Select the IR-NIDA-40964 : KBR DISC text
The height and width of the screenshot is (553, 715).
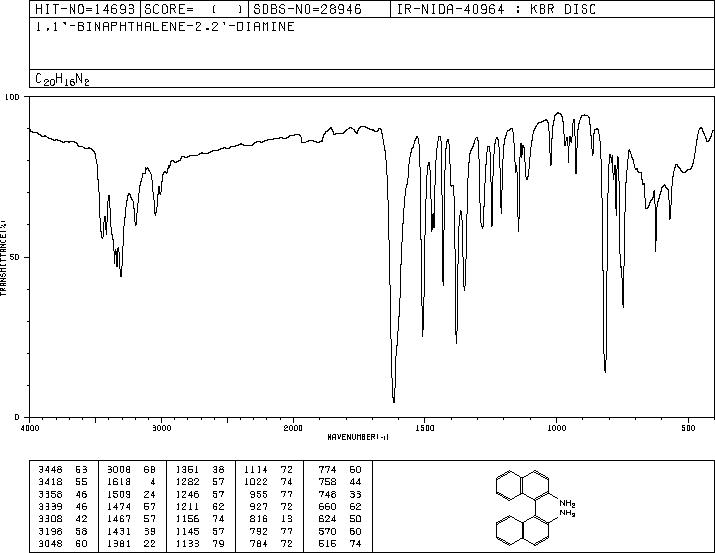496,9
